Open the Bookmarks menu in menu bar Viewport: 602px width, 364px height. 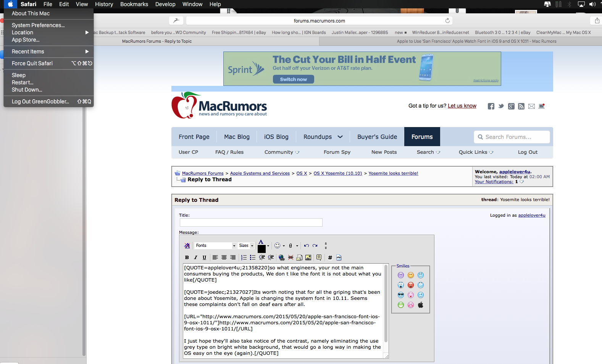pos(134,4)
